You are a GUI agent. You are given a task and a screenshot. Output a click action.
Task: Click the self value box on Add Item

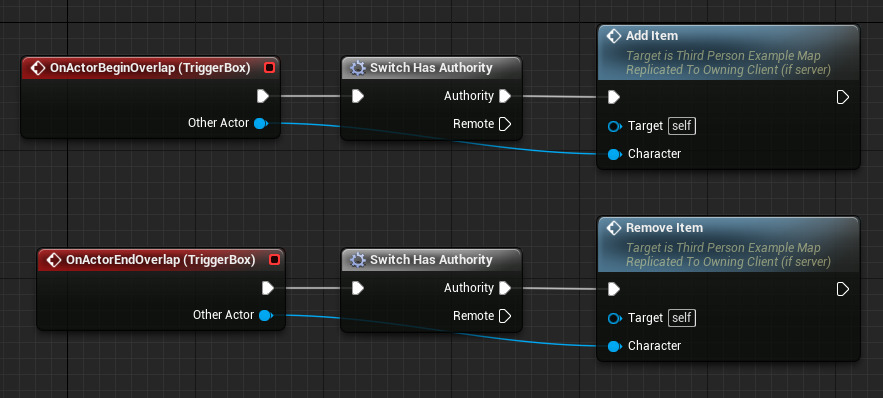(x=682, y=126)
